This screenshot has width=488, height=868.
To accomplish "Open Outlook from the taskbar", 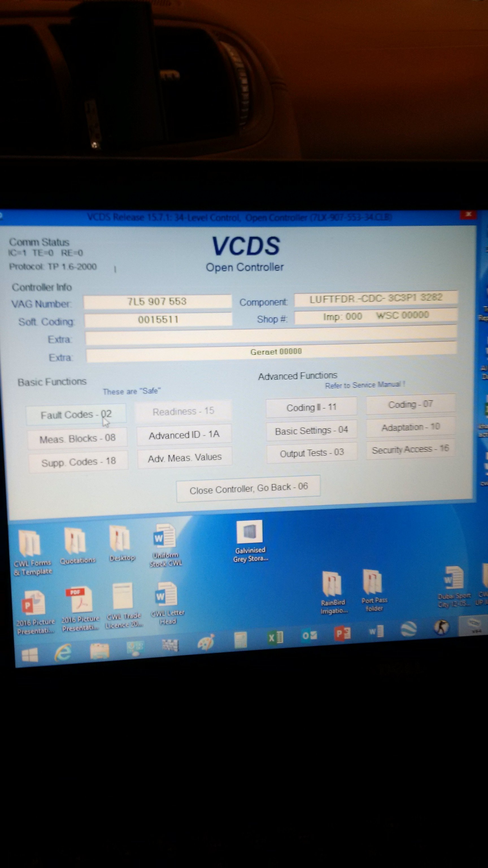I will (309, 635).
